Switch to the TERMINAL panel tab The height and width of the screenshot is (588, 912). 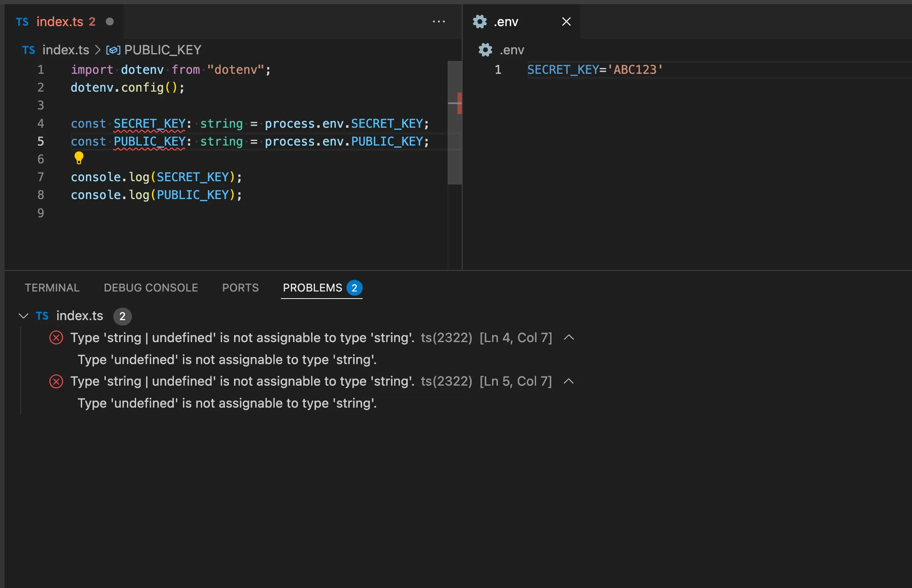pyautogui.click(x=52, y=288)
